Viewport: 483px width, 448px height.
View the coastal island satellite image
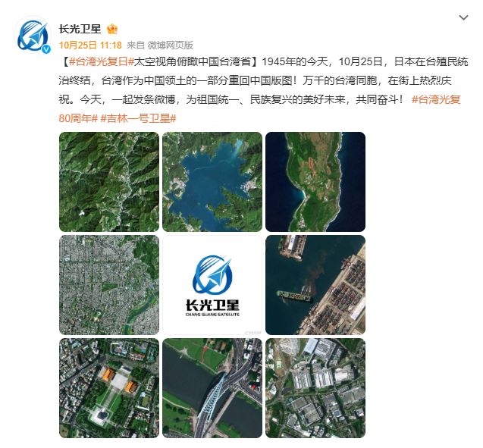click(x=315, y=182)
